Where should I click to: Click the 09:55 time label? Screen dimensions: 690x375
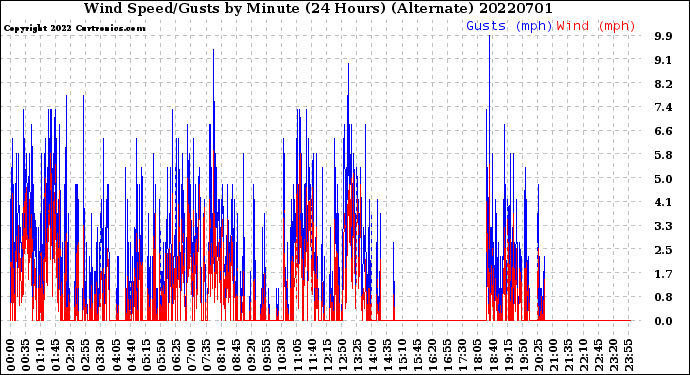click(267, 355)
